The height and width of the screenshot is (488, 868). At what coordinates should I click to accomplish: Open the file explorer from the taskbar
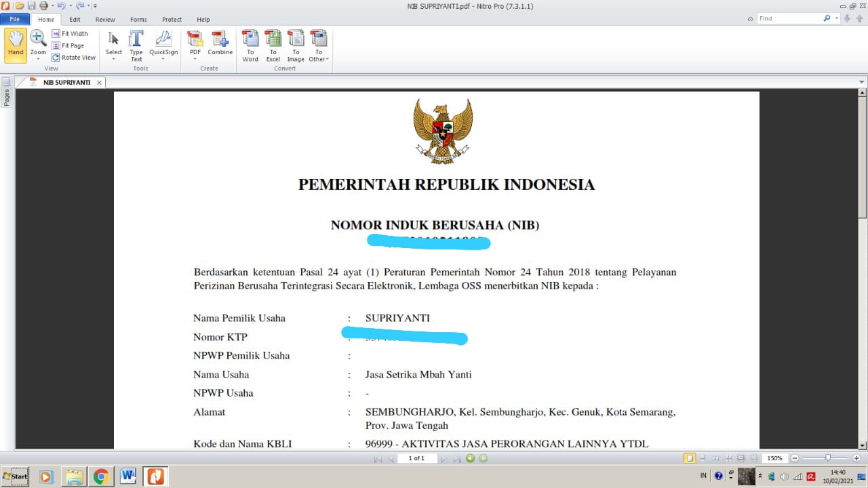(x=74, y=477)
